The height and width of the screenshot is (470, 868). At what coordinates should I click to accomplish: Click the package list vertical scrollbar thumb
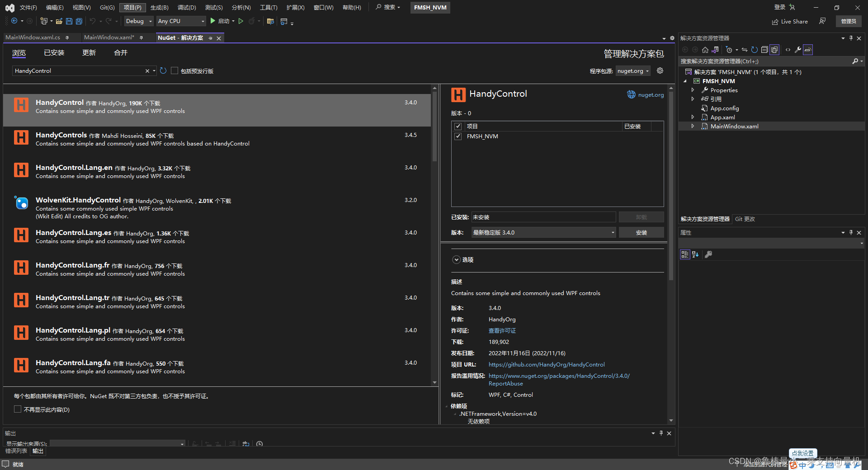point(434,127)
